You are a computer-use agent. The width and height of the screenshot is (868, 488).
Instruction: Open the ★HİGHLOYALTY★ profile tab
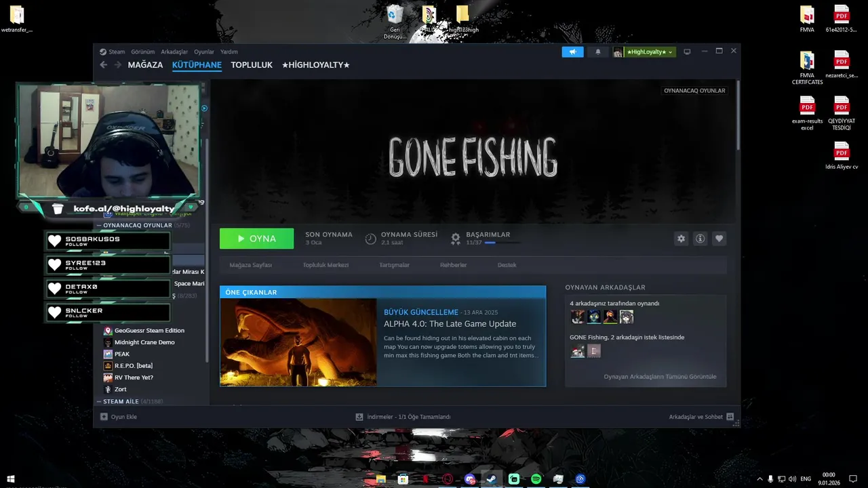point(315,65)
